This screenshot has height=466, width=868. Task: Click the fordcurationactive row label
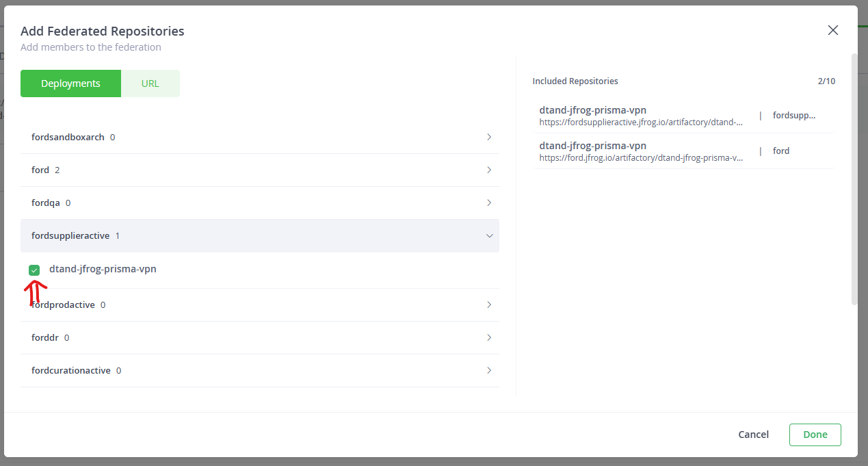tap(71, 370)
